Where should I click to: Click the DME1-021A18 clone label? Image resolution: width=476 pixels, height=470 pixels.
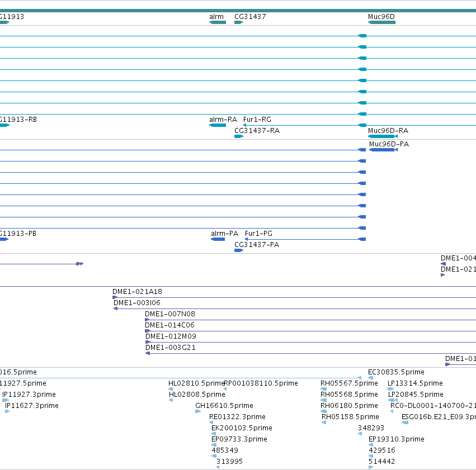point(137,292)
